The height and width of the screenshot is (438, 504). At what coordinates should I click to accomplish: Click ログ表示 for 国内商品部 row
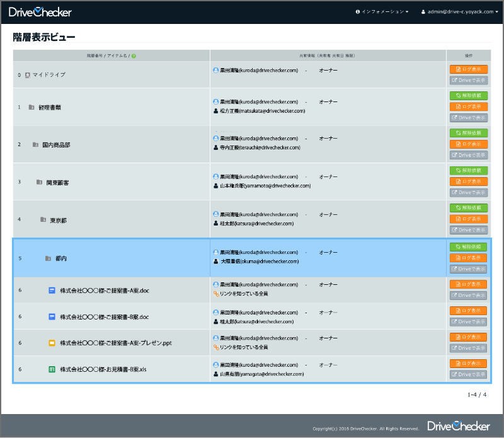pos(469,144)
